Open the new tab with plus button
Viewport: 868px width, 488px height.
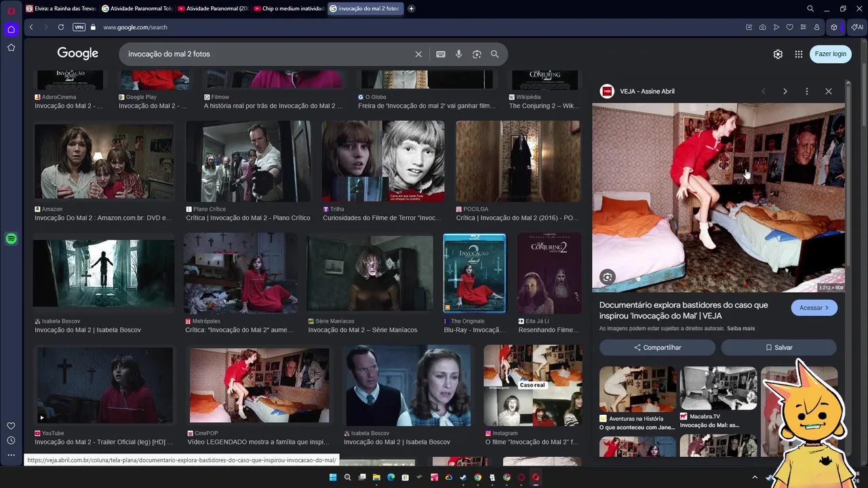(411, 9)
